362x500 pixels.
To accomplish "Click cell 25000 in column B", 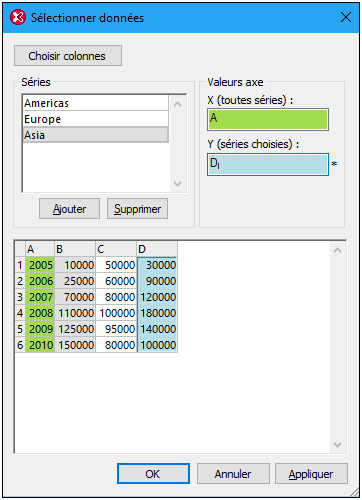I will [75, 281].
